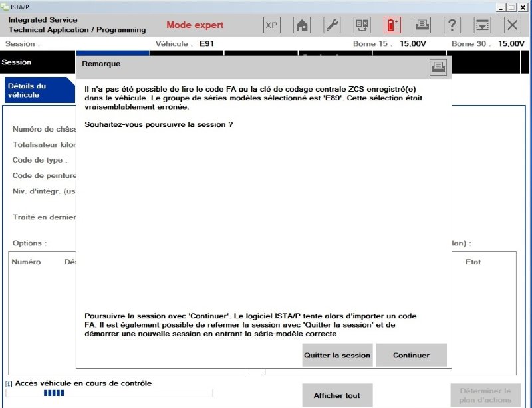Click the ISTA/P title bar application icon
Screen dimensions: 532x408
5,7
